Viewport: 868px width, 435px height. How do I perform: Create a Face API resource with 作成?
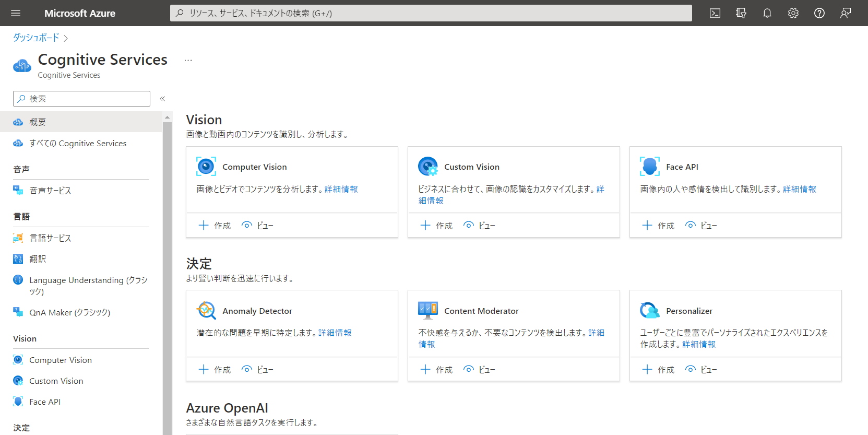pos(658,226)
